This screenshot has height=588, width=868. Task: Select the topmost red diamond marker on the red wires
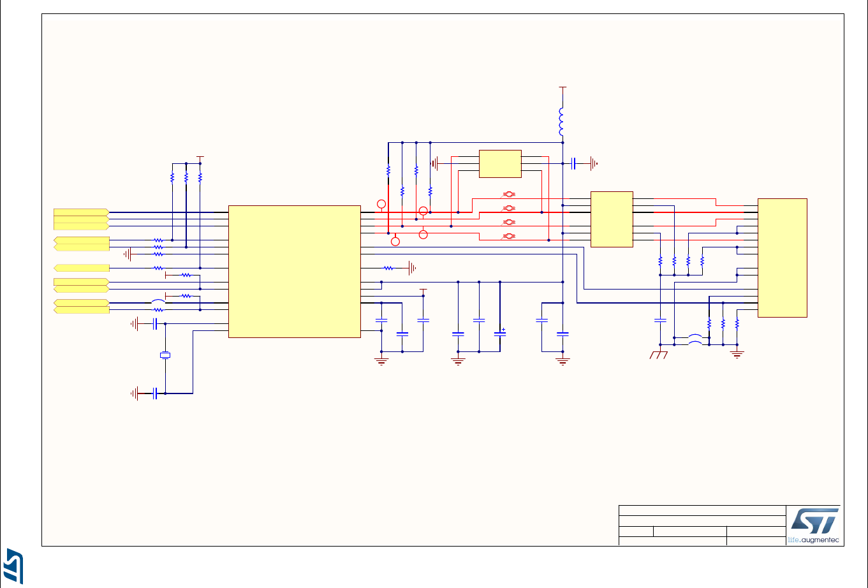(509, 194)
